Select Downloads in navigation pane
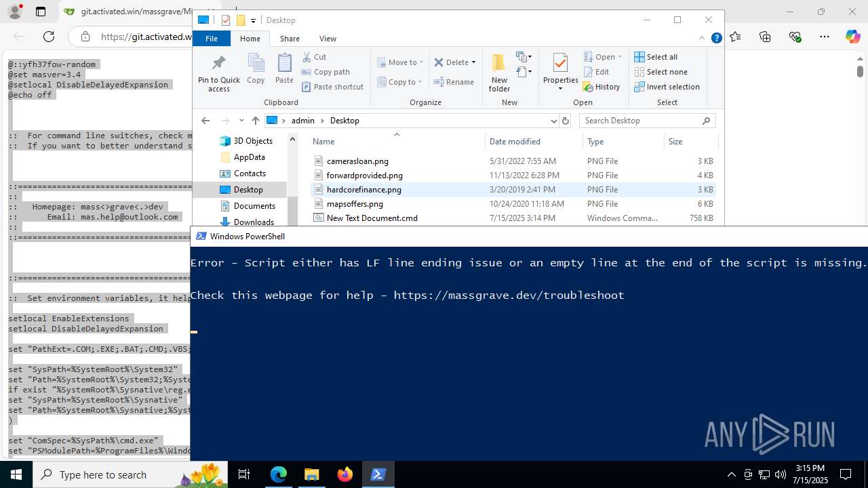The height and width of the screenshot is (488, 868). click(253, 222)
